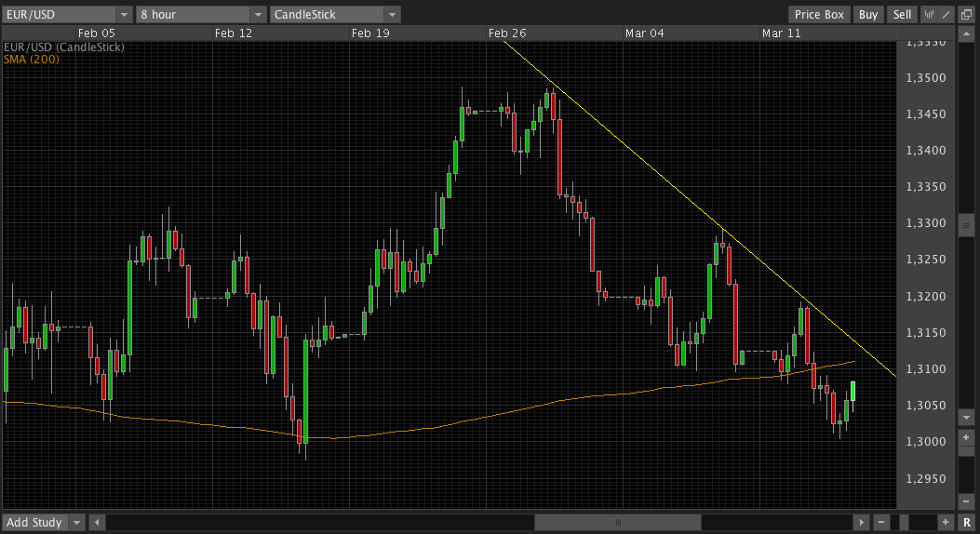Click the 1,3100 price label
This screenshot has height=534, width=980.
(x=926, y=369)
